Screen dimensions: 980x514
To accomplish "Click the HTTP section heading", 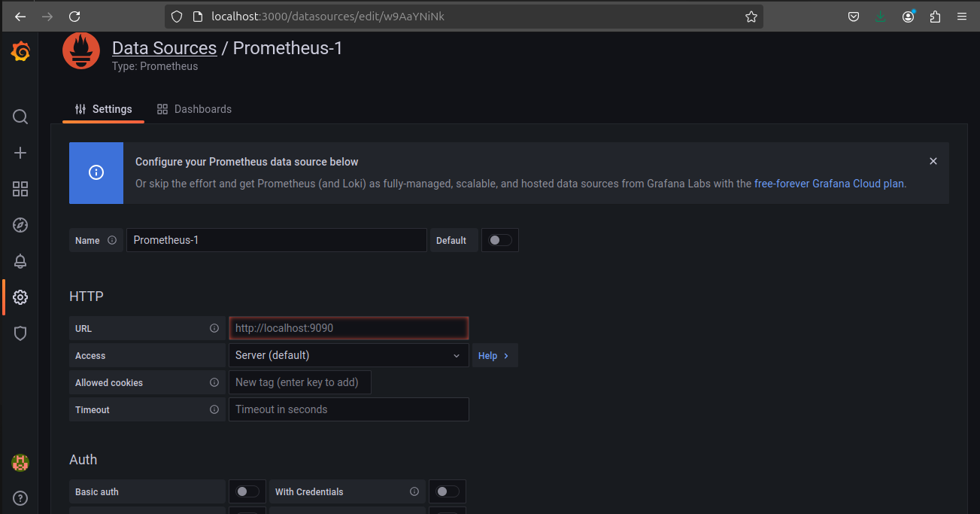I will 86,297.
